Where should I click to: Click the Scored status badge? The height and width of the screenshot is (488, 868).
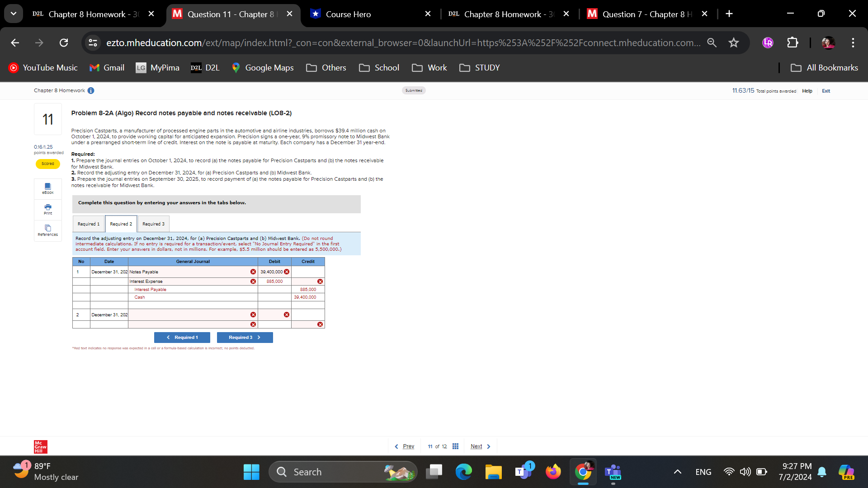tap(47, 164)
